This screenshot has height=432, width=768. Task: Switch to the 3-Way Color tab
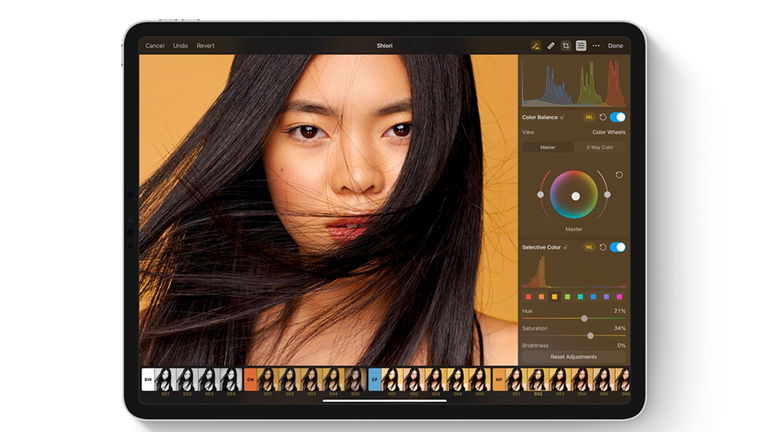pos(600,147)
